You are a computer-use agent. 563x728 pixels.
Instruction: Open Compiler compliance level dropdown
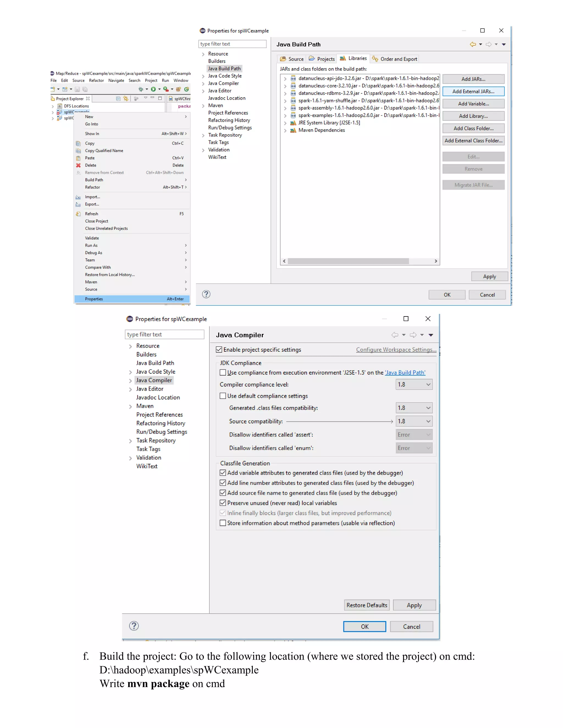coord(414,385)
